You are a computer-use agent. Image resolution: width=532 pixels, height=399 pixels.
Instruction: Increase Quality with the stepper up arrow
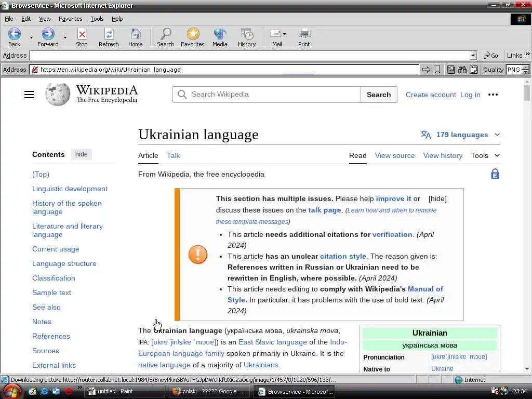pyautogui.click(x=526, y=67)
